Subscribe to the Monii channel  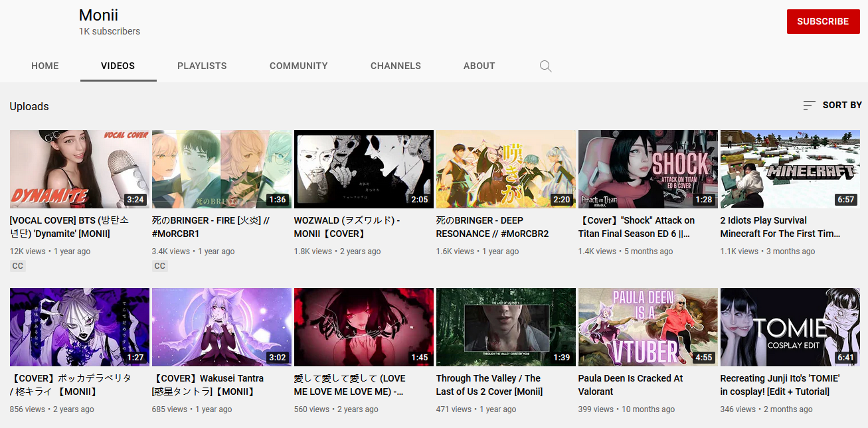coord(823,21)
